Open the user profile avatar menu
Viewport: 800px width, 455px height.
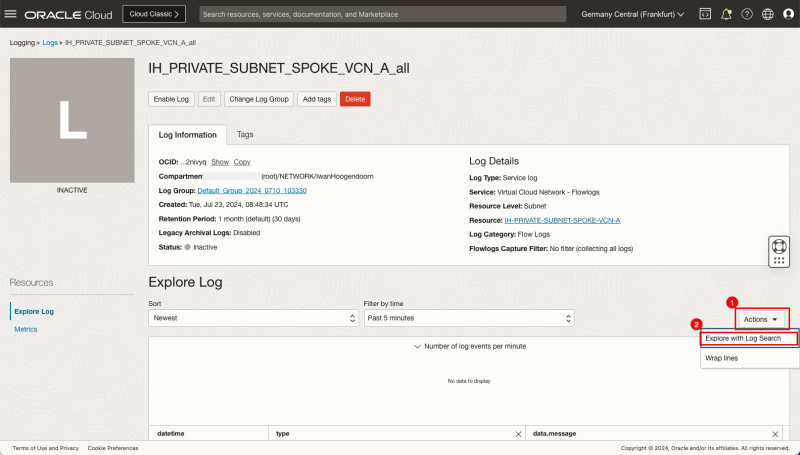coord(788,15)
